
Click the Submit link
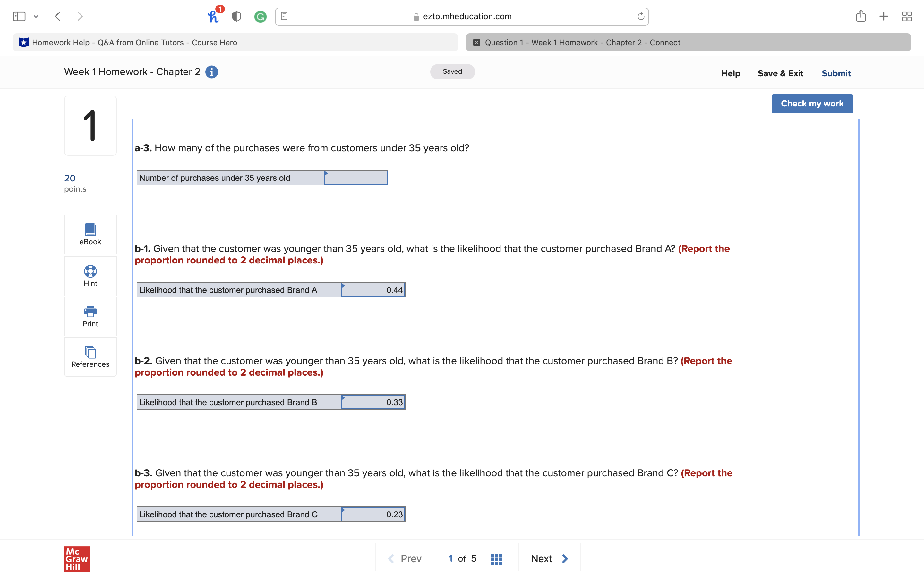point(836,73)
